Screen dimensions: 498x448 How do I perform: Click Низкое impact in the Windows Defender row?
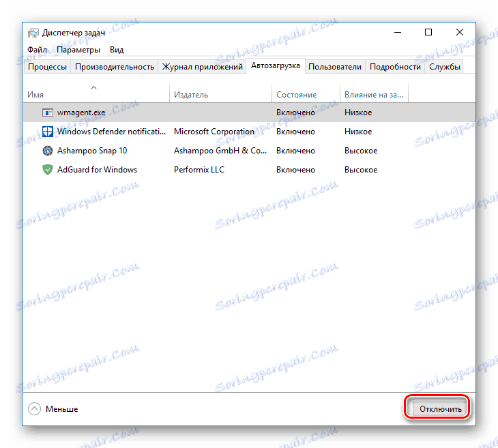pyautogui.click(x=358, y=132)
